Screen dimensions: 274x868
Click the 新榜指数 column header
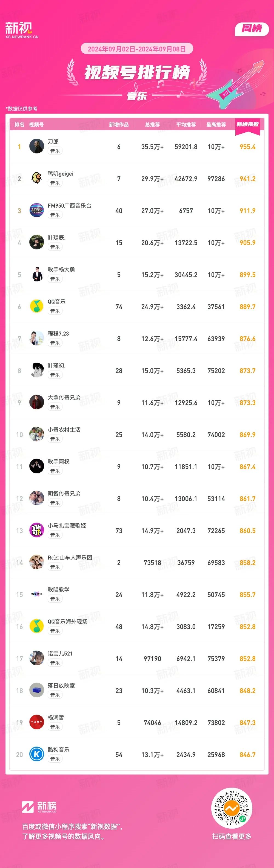pos(247,125)
